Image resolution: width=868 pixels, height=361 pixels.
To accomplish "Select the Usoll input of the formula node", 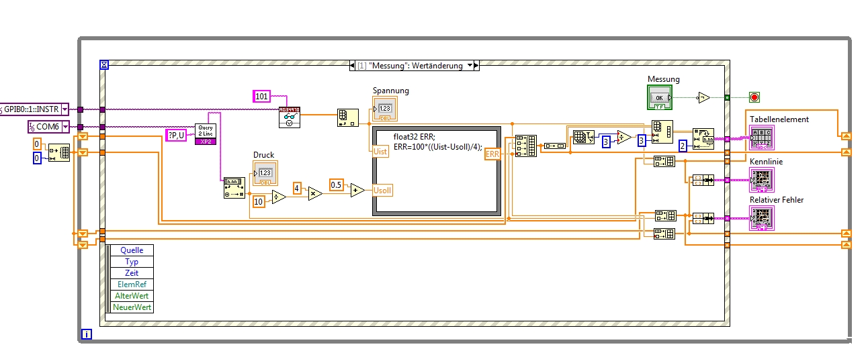I will pyautogui.click(x=382, y=190).
